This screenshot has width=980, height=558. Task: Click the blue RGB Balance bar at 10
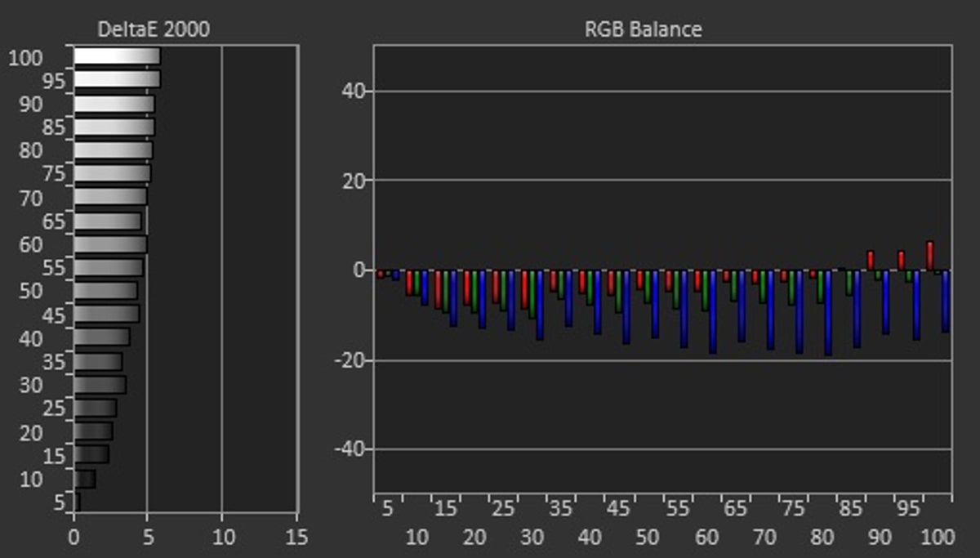pos(425,288)
